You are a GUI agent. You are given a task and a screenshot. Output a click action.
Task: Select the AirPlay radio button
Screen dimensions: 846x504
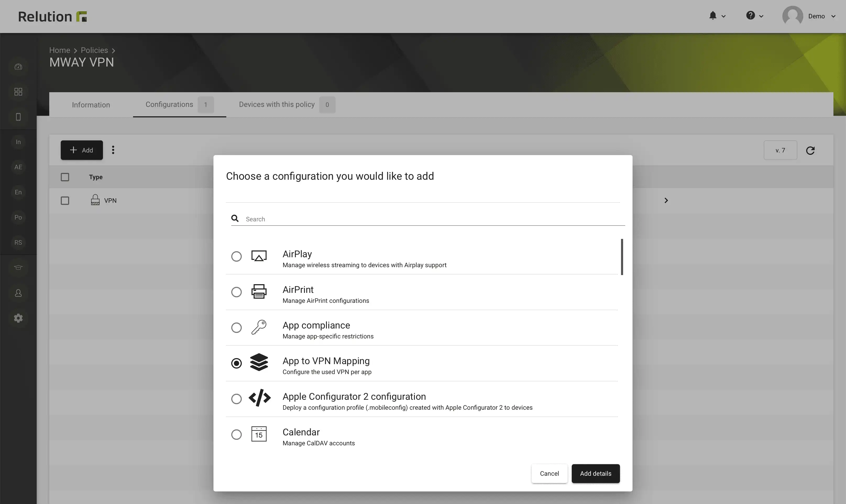tap(237, 256)
